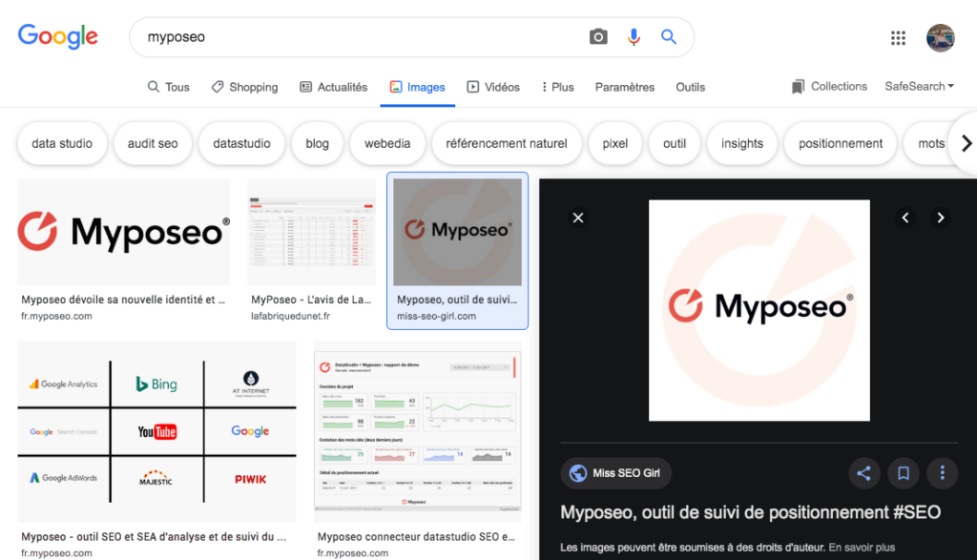
Task: Expand the Plus more menu
Action: click(x=557, y=87)
